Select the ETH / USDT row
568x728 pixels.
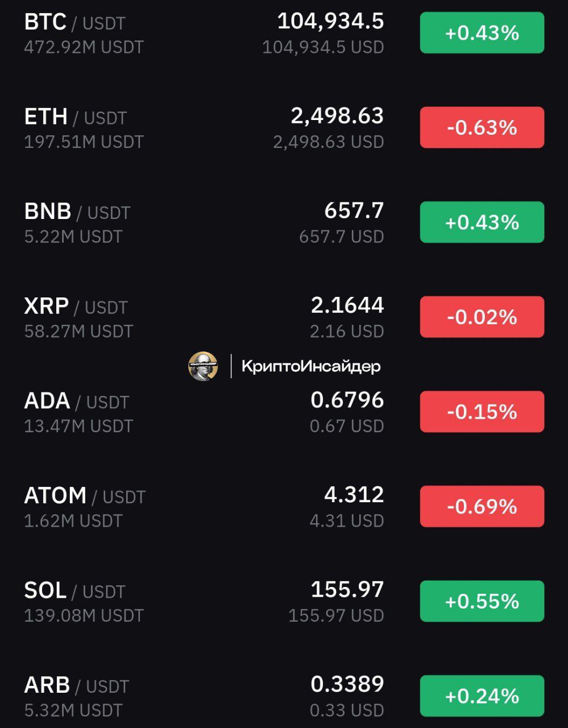pos(284,127)
